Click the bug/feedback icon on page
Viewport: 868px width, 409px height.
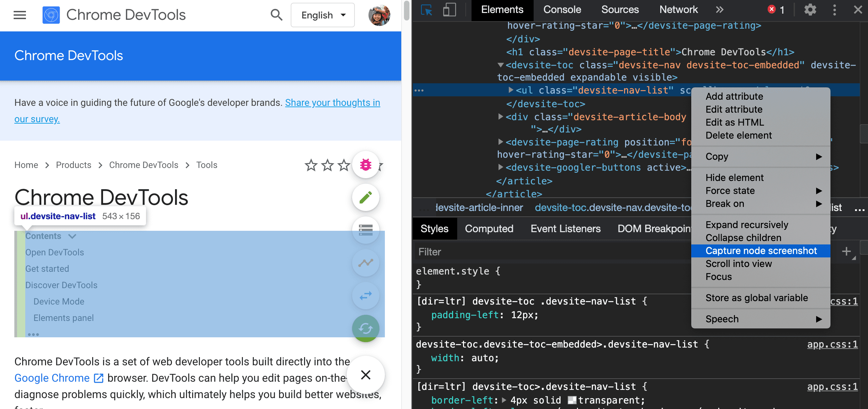(x=365, y=165)
